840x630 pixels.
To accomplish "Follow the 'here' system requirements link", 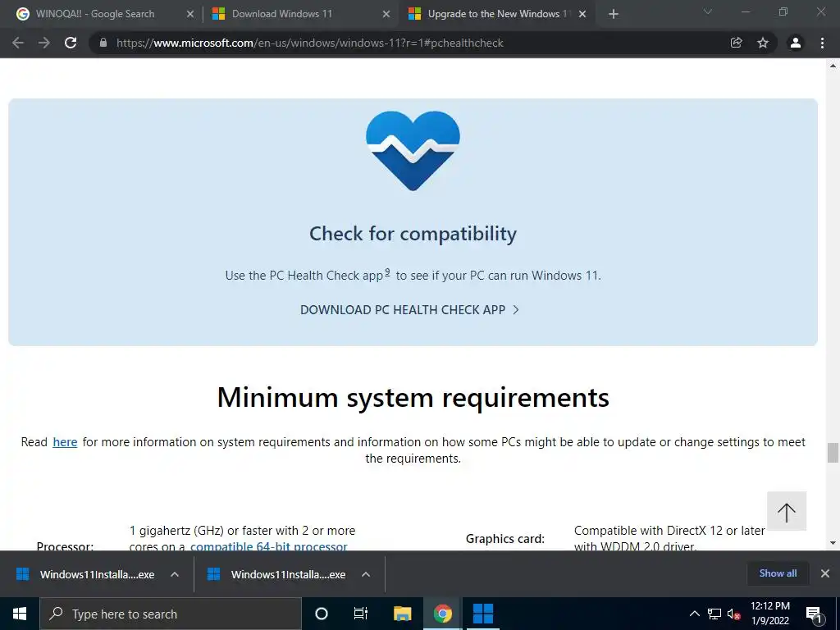I will (x=65, y=442).
